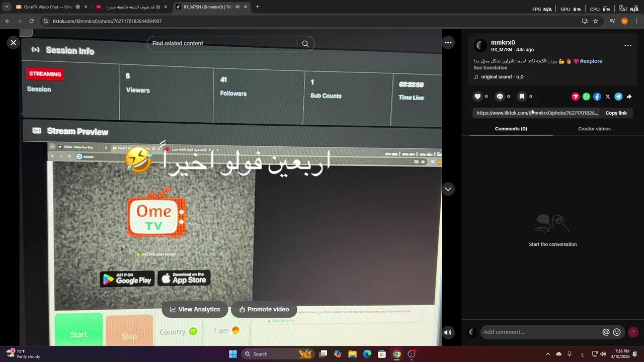644x362 pixels.
Task: Mute the post sound with speaker icon
Action: click(448, 332)
